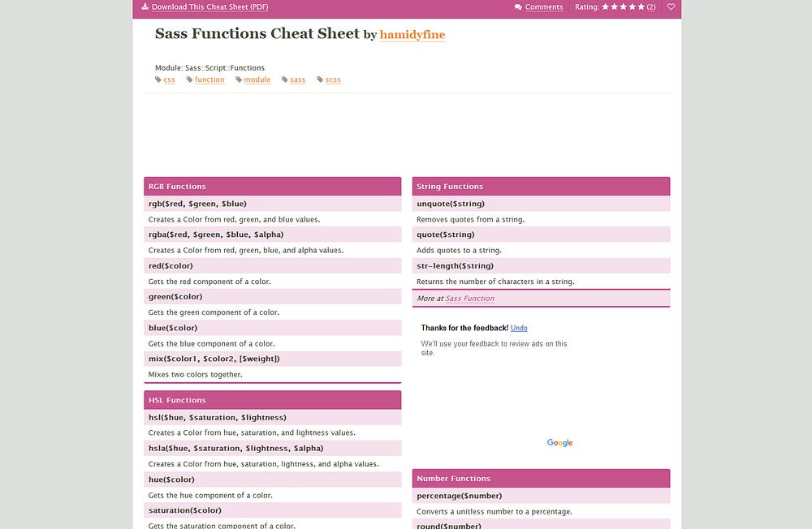Select the str-length($string) row

(541, 265)
